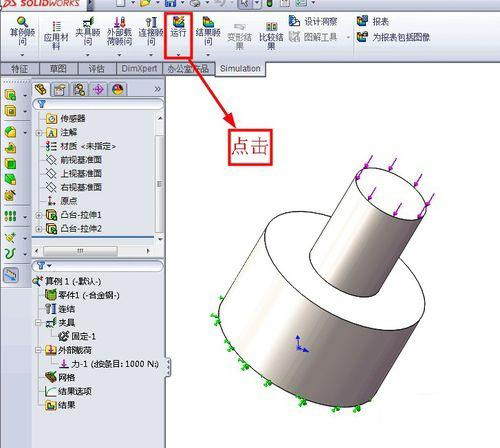
Task: Select 原点 (Origin) in the tree
Action: 62,201
